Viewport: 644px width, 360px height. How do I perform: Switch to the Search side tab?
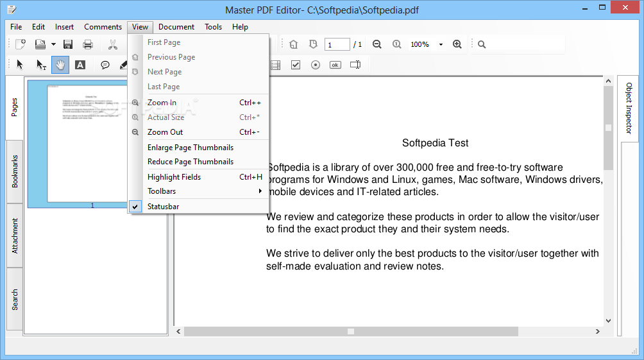[x=15, y=299]
